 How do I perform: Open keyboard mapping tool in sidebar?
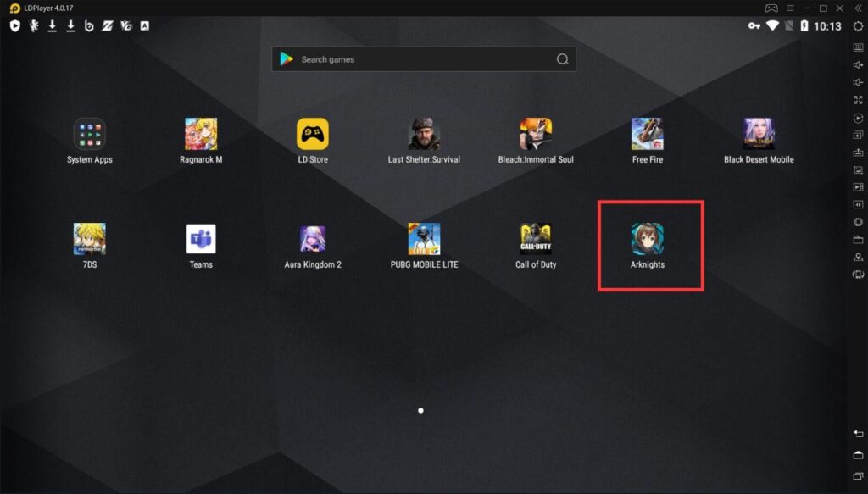[x=858, y=47]
